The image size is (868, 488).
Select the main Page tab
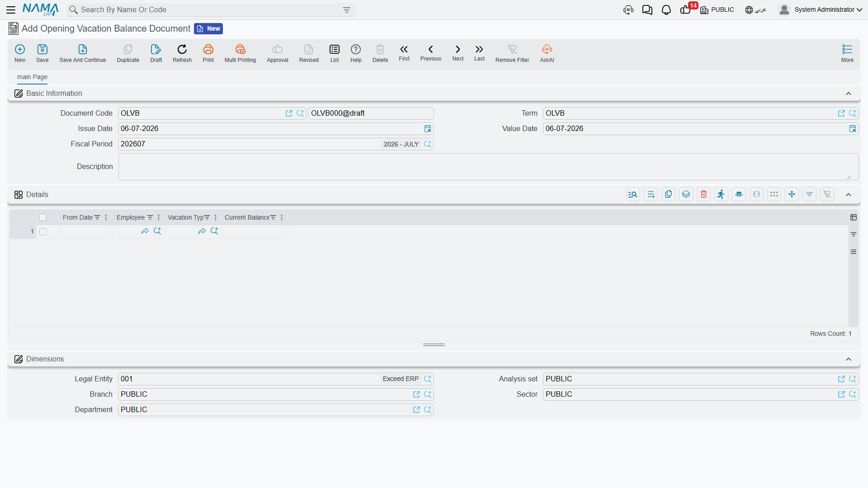(32, 77)
